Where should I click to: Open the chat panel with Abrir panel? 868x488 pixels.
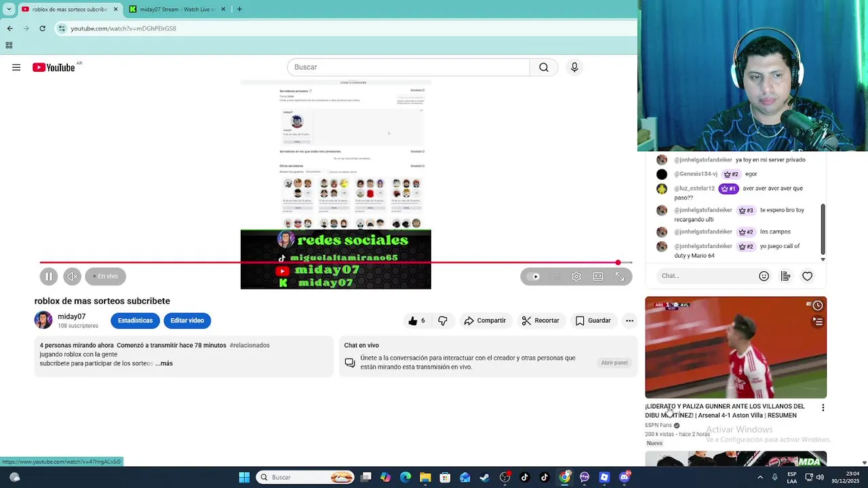click(x=614, y=363)
